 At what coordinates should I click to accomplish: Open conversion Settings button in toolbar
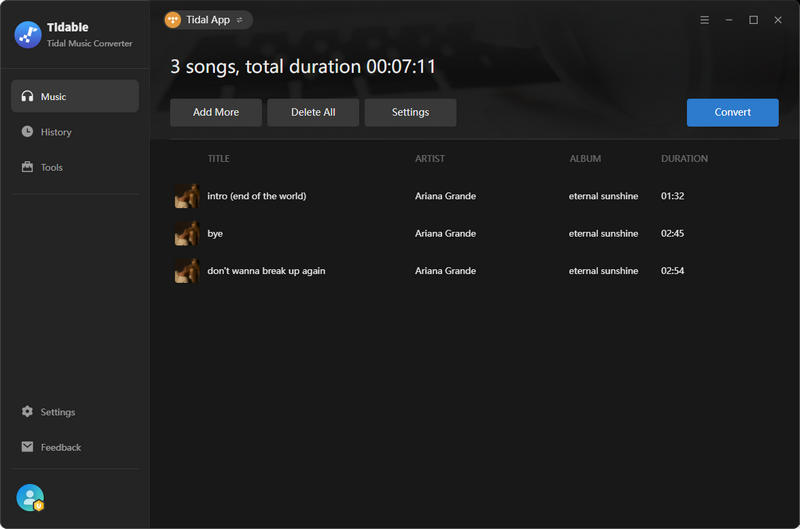click(x=410, y=112)
